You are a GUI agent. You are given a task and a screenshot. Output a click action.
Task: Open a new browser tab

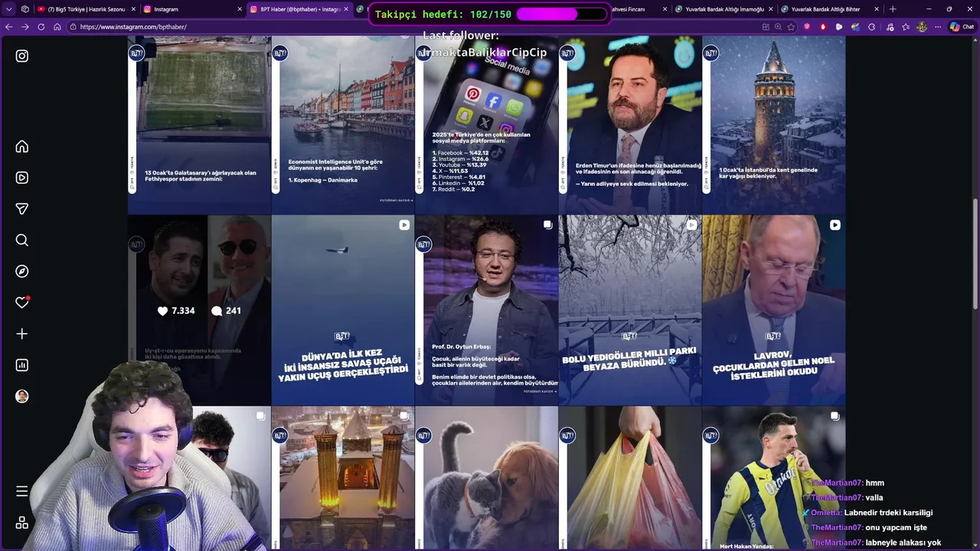tap(893, 9)
